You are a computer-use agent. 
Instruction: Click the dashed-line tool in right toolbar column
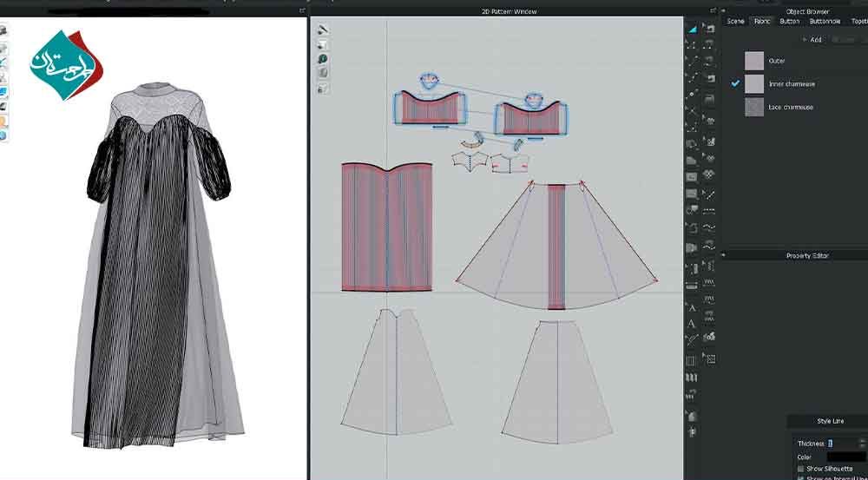tap(708, 211)
